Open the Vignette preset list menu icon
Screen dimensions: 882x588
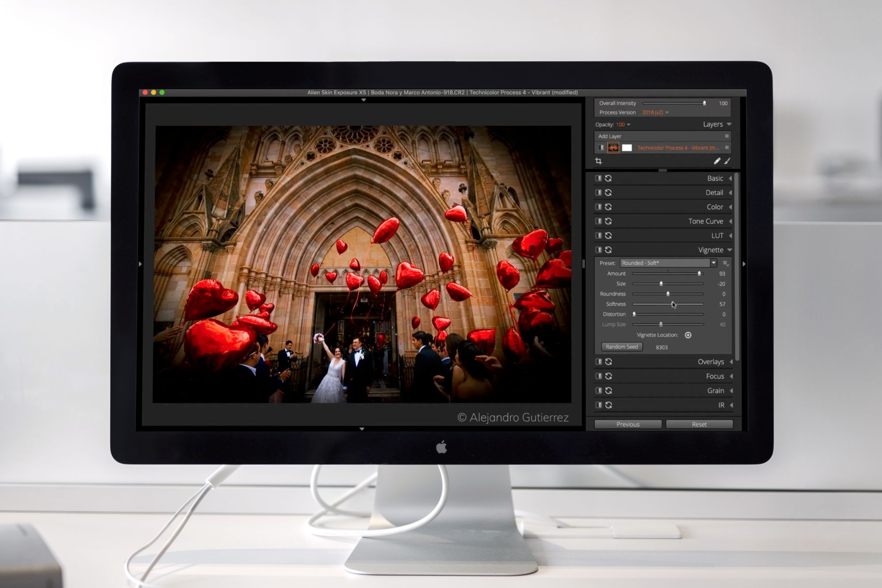[725, 263]
